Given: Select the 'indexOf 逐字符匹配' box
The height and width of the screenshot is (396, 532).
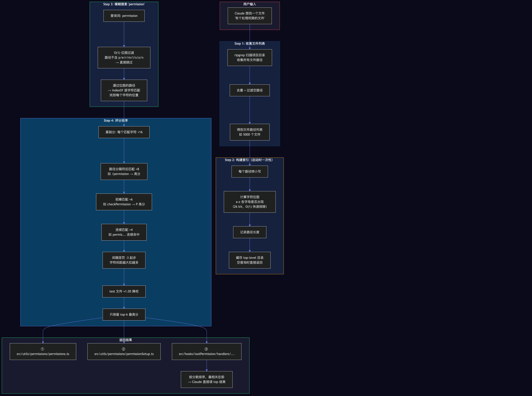Looking at the screenshot, I should (124, 90).
